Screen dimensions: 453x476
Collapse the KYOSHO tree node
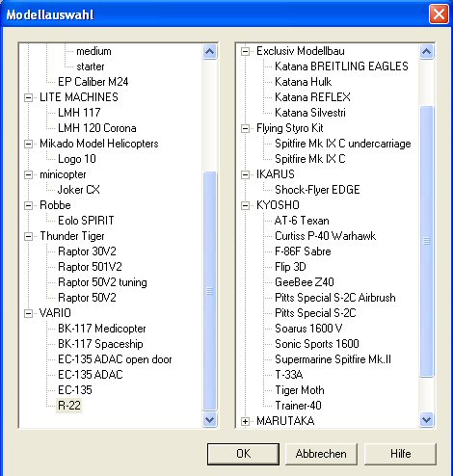click(x=245, y=205)
